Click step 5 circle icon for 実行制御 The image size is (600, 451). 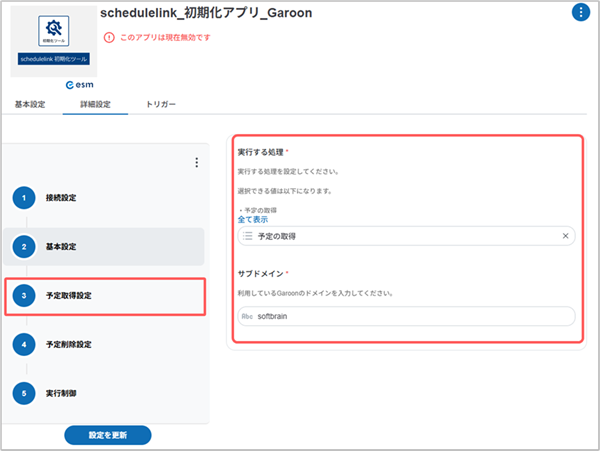point(24,393)
